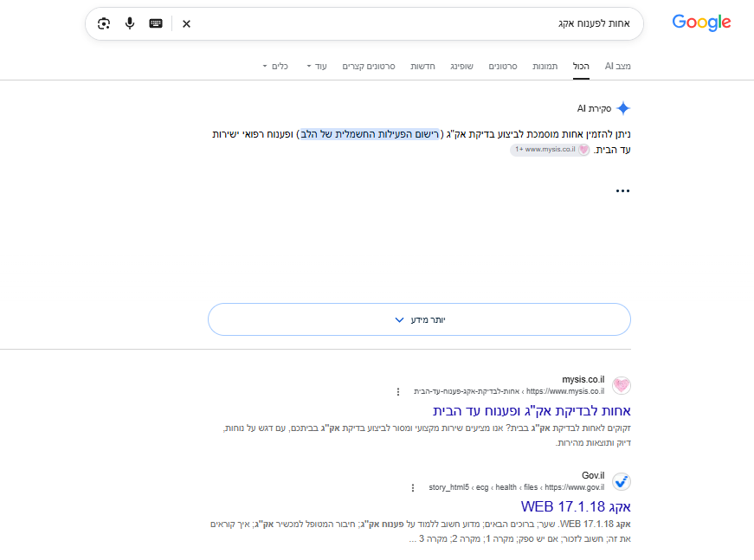Click the סקירת AI heading
Viewport: 754px width, 560px height.
[595, 109]
